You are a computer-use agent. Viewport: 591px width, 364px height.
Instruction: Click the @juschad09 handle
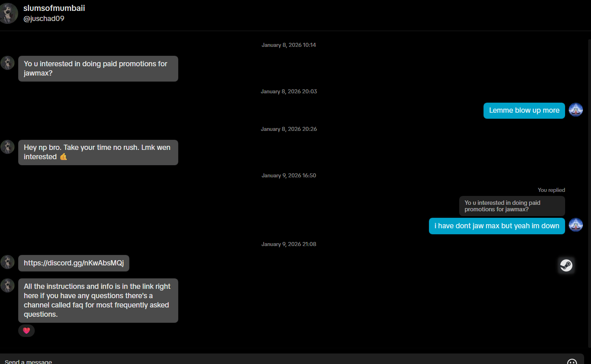click(44, 19)
